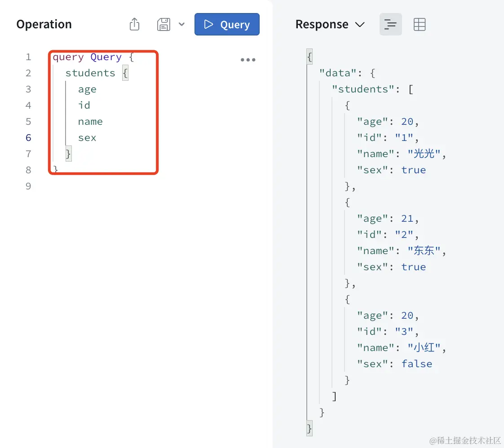Screen dimensions: 504x448
Task: Click the "false" value in response
Action: [x=417, y=364]
